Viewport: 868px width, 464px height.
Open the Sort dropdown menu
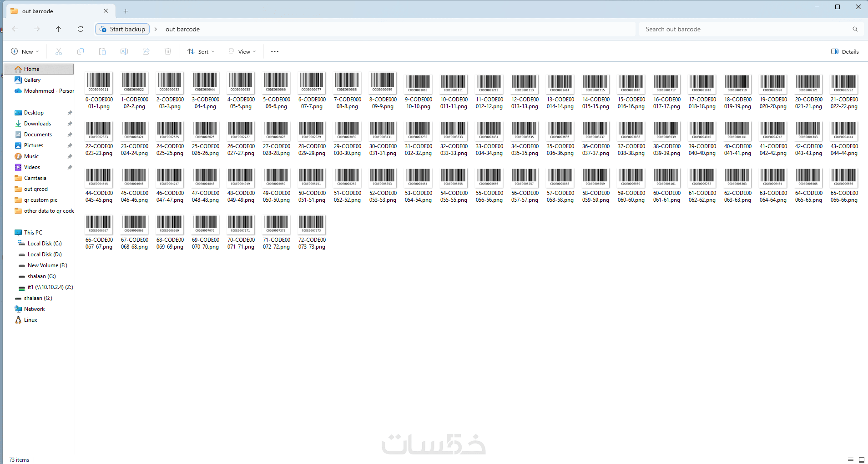[201, 51]
